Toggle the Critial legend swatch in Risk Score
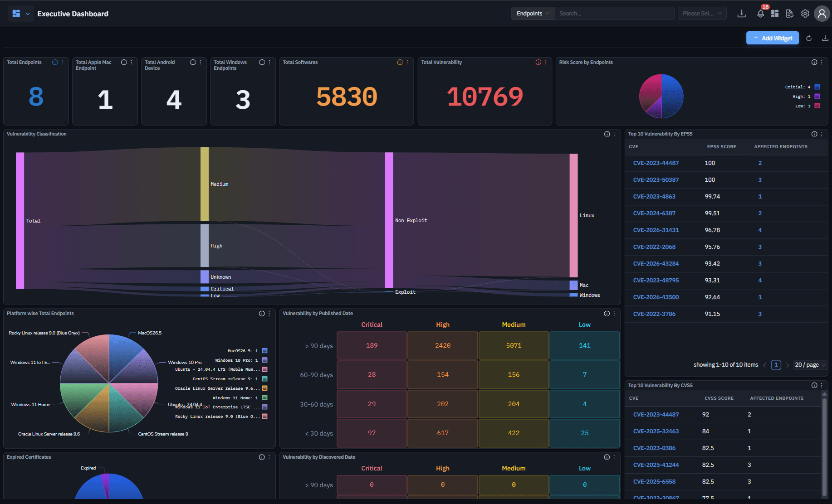Image resolution: width=832 pixels, height=504 pixels. point(817,87)
